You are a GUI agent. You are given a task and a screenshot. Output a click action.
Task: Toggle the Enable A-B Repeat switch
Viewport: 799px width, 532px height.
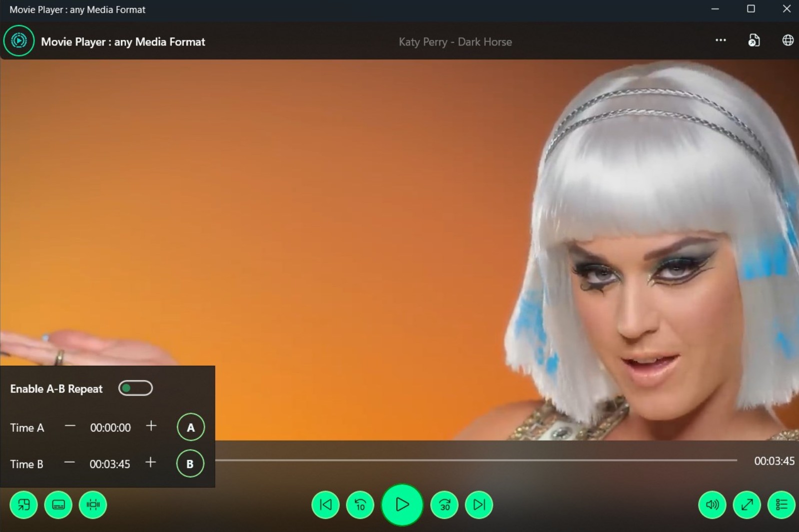pyautogui.click(x=135, y=388)
